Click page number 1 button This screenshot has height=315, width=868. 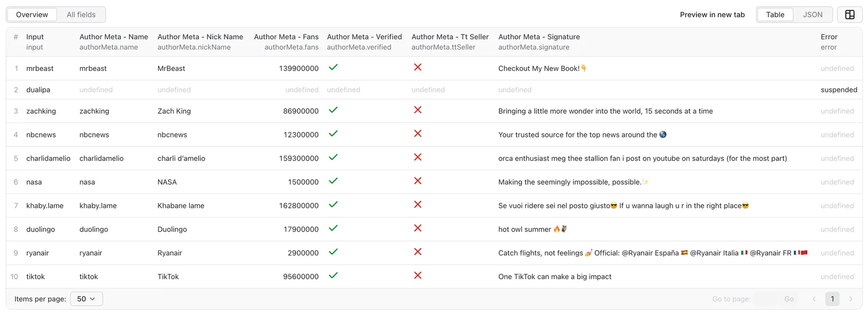point(832,299)
